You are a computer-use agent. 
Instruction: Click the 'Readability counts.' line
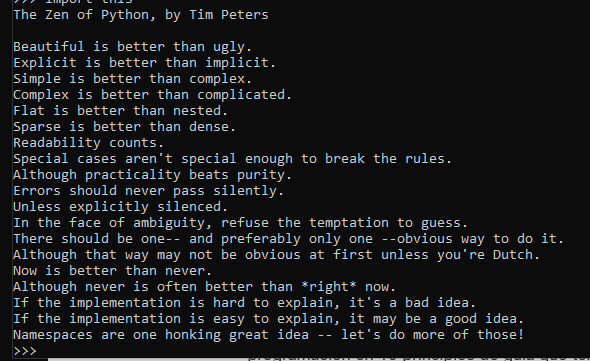[x=88, y=143]
